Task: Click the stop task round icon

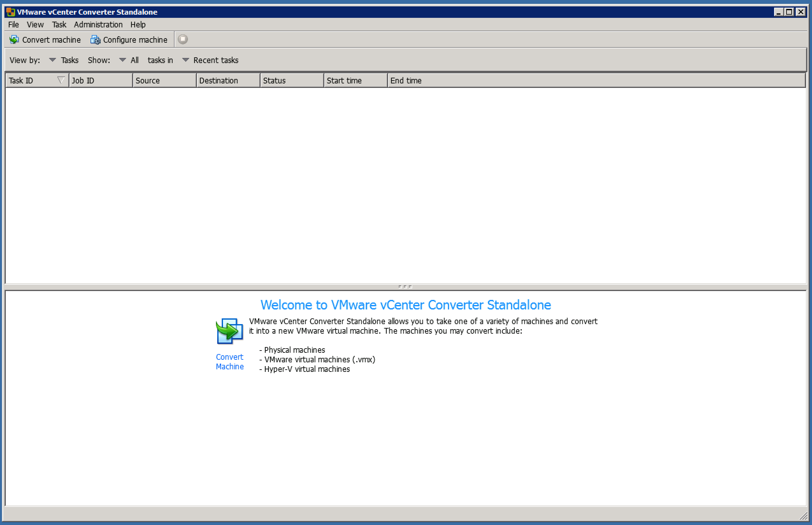Action: pos(183,39)
